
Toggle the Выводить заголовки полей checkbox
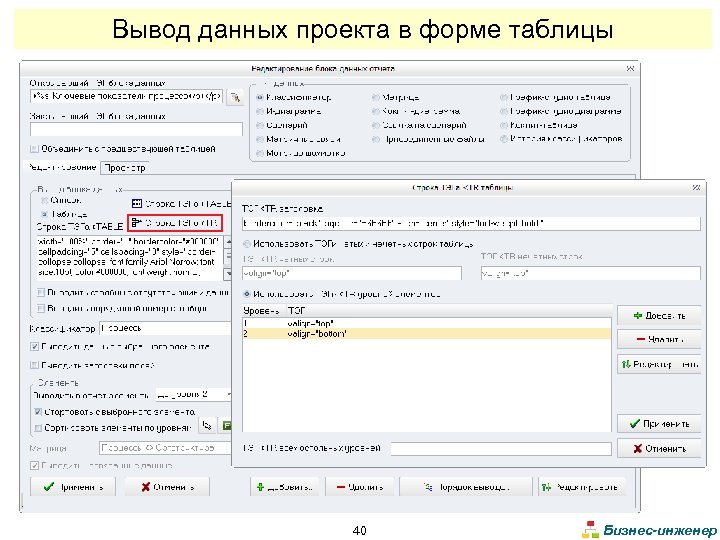coord(34,366)
